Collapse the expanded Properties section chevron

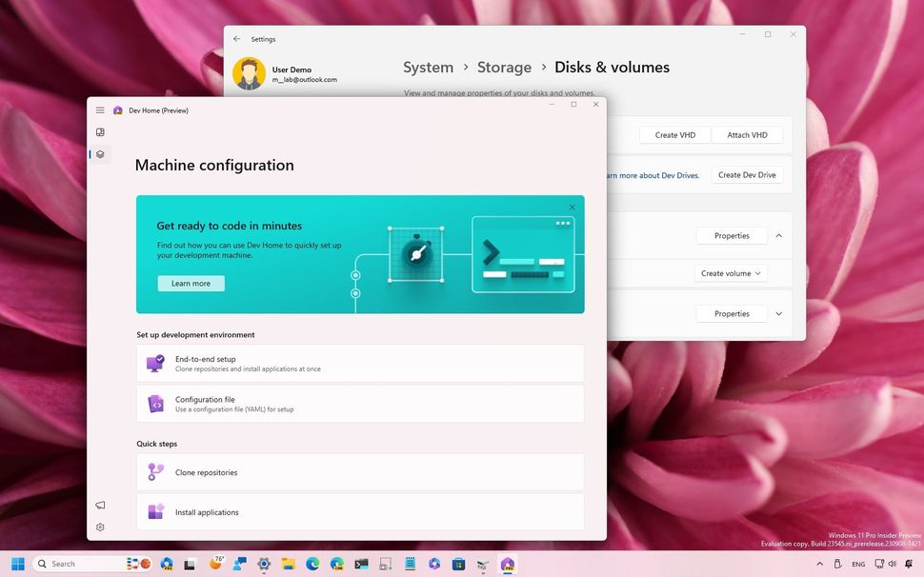point(778,235)
